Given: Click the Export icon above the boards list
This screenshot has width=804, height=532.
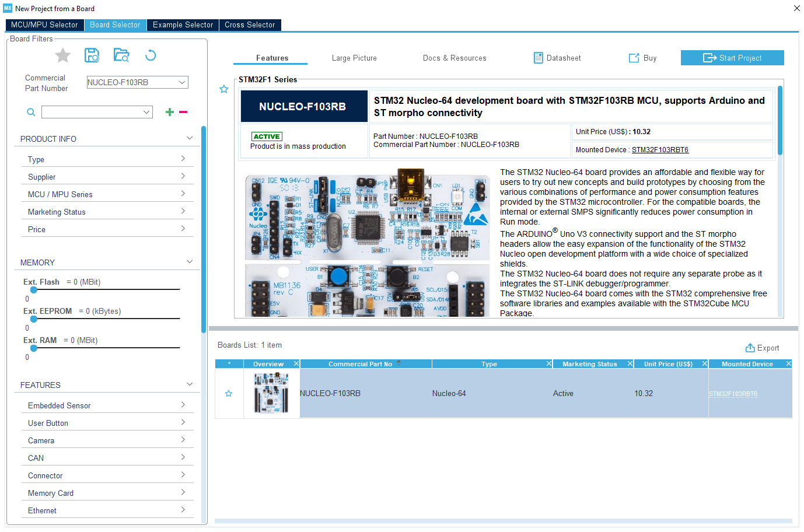Looking at the screenshot, I should (750, 348).
